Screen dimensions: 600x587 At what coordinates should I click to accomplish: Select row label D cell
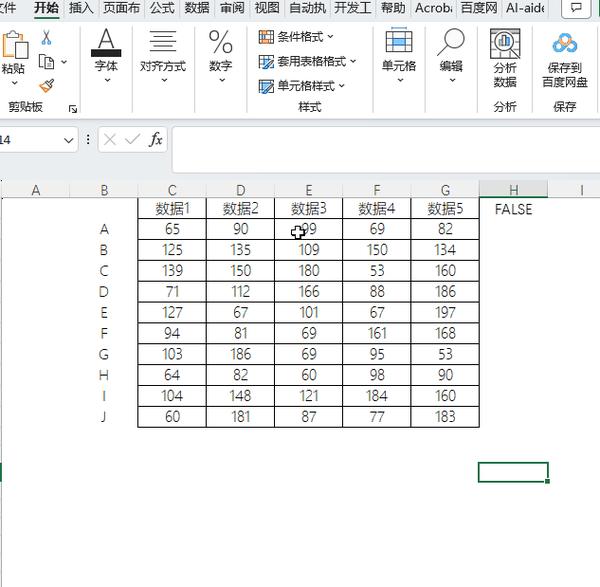click(104, 292)
